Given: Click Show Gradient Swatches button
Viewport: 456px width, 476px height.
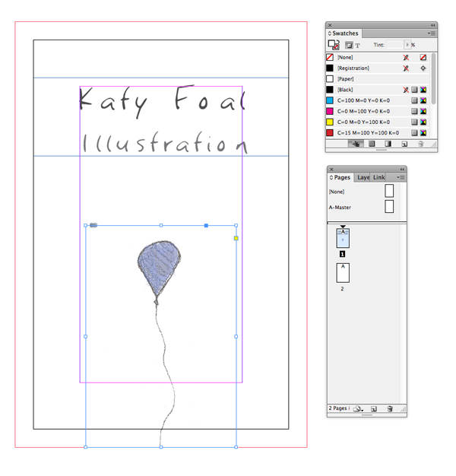Looking at the screenshot, I should [x=388, y=144].
